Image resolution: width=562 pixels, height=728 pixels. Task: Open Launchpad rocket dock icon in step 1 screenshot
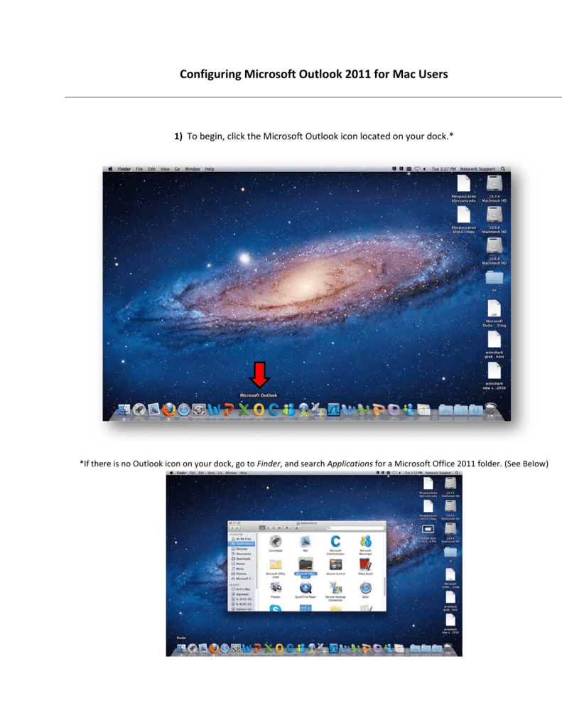coord(139,409)
